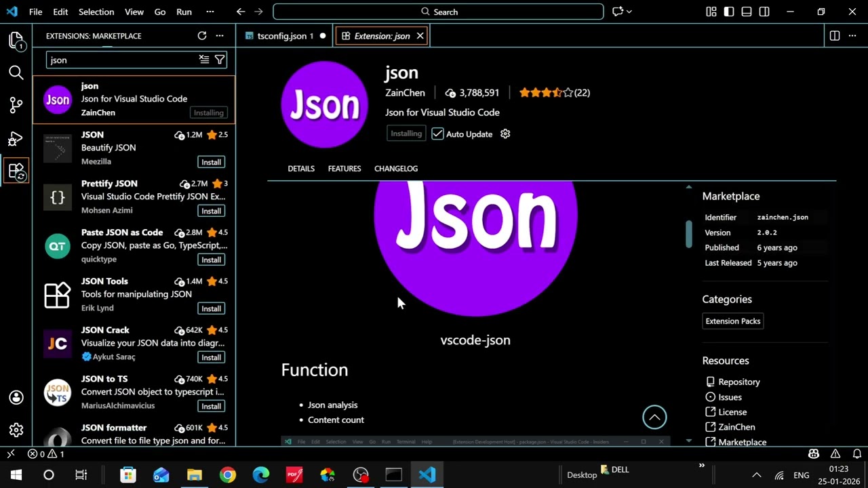Open the Selection menu
The image size is (868, 488).
96,12
